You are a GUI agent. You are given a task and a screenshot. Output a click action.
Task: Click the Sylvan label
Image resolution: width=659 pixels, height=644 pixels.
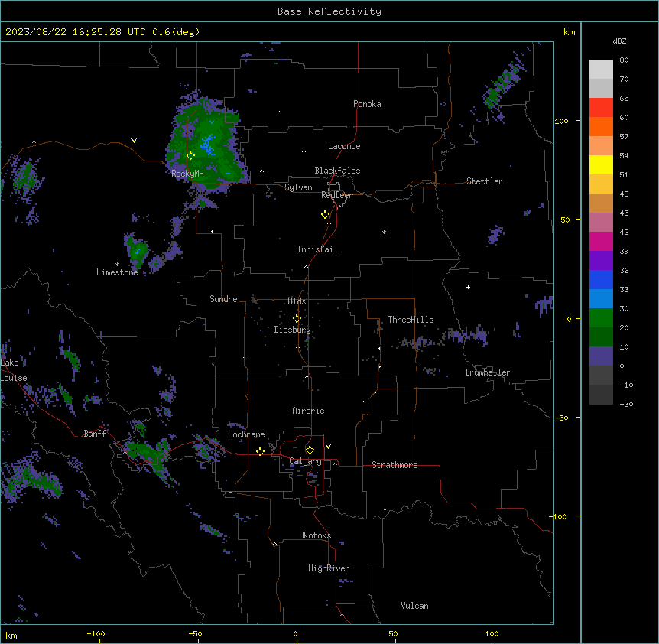pos(298,187)
